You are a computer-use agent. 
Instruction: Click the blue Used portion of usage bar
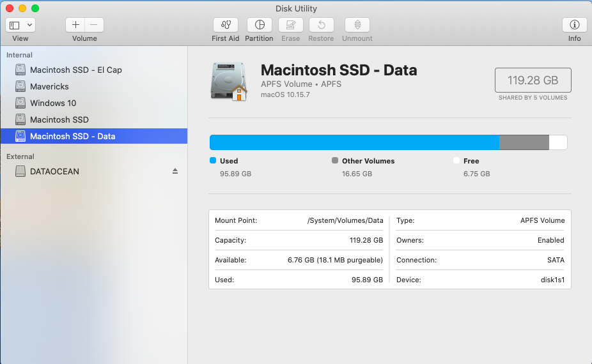click(354, 142)
